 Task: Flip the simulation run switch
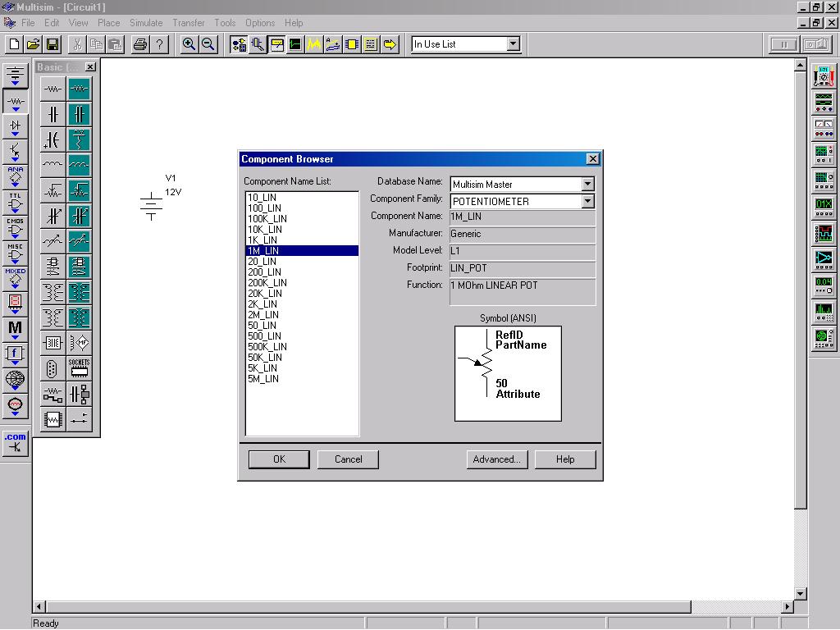[x=816, y=44]
